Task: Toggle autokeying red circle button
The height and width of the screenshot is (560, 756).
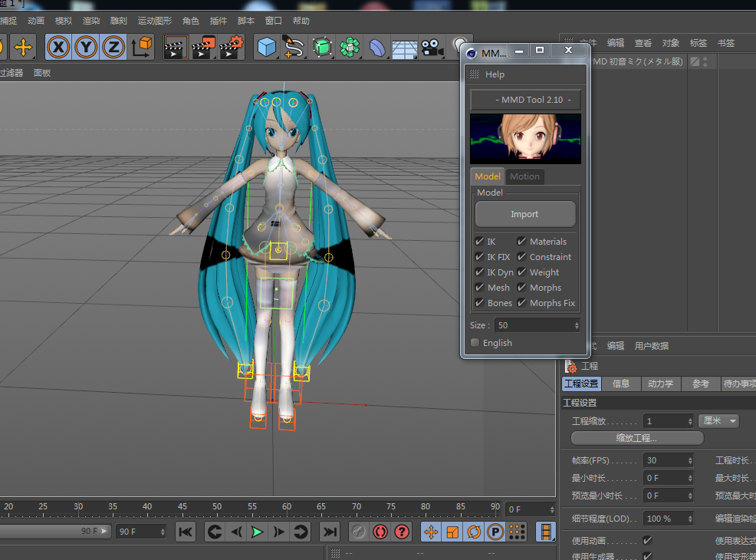Action: tap(380, 532)
